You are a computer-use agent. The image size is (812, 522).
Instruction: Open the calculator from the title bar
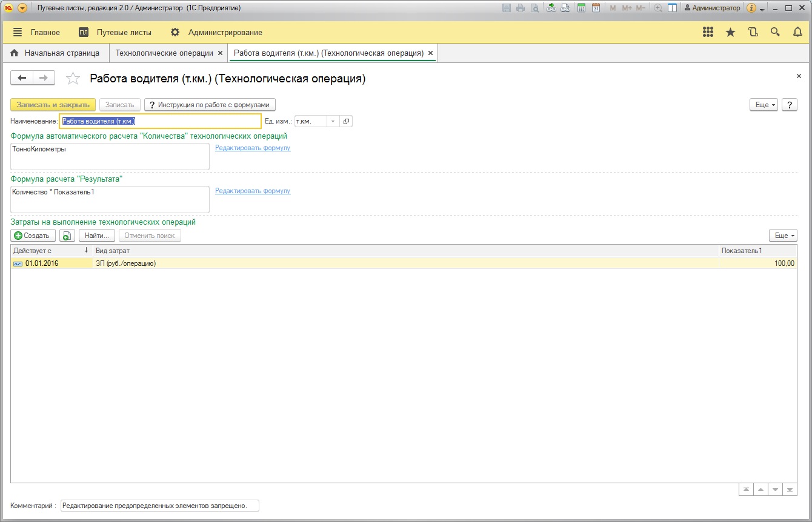[581, 8]
